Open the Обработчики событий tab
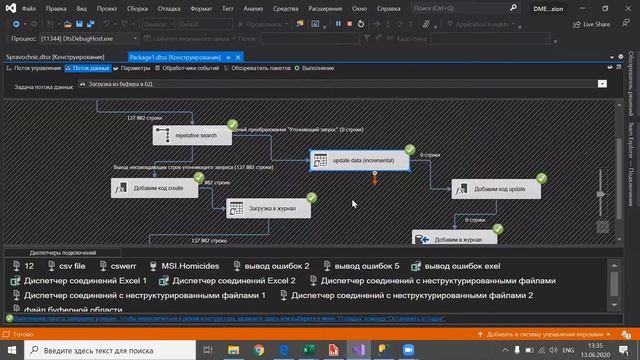 [x=187, y=68]
